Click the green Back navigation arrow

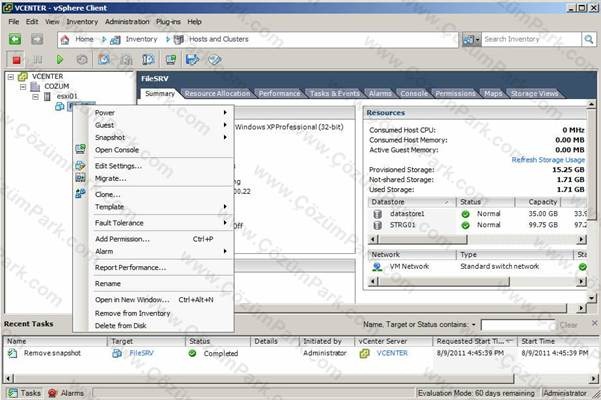point(15,39)
